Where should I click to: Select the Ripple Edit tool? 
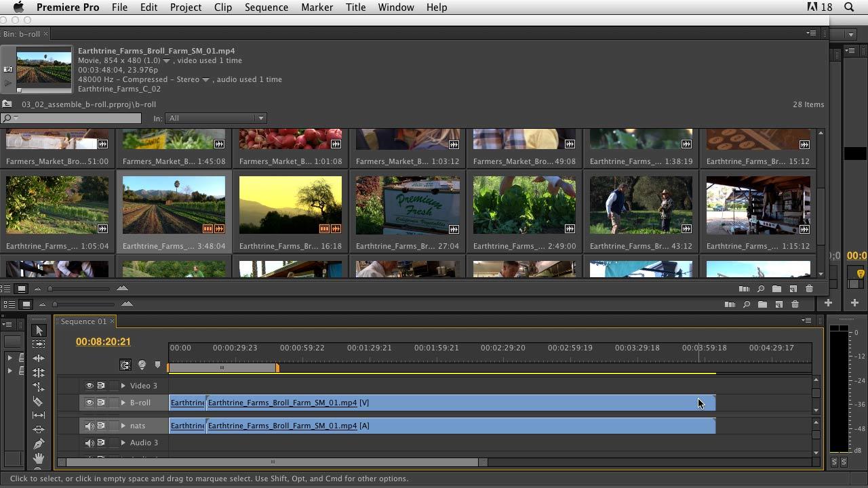click(x=39, y=359)
